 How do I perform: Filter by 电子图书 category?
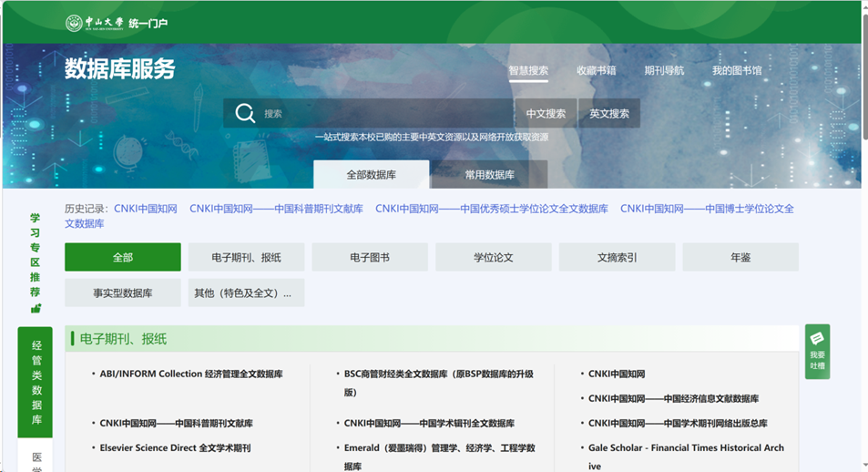[370, 258]
